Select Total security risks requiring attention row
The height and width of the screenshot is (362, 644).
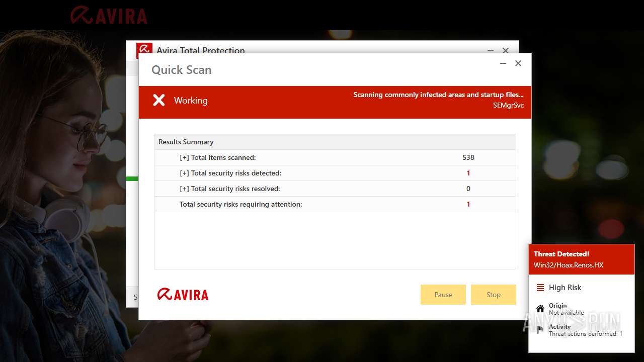click(335, 204)
